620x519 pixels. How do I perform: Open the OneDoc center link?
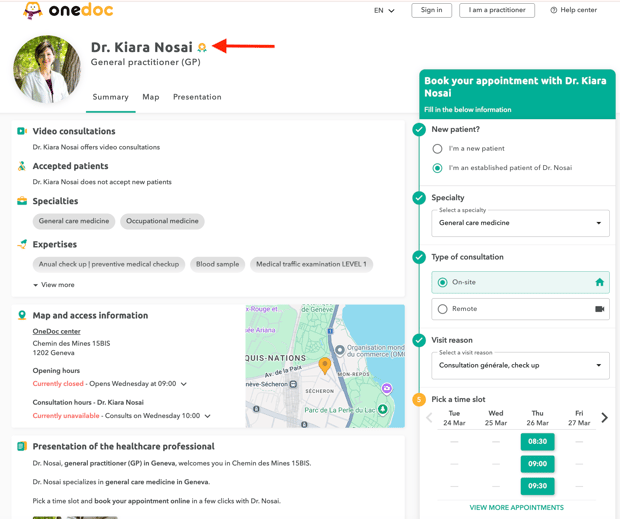coord(57,331)
